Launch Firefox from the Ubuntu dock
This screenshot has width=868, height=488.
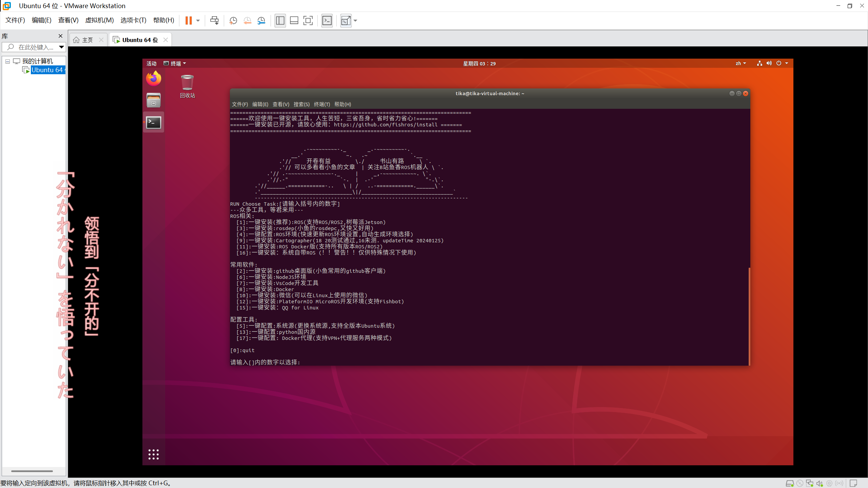pos(154,79)
